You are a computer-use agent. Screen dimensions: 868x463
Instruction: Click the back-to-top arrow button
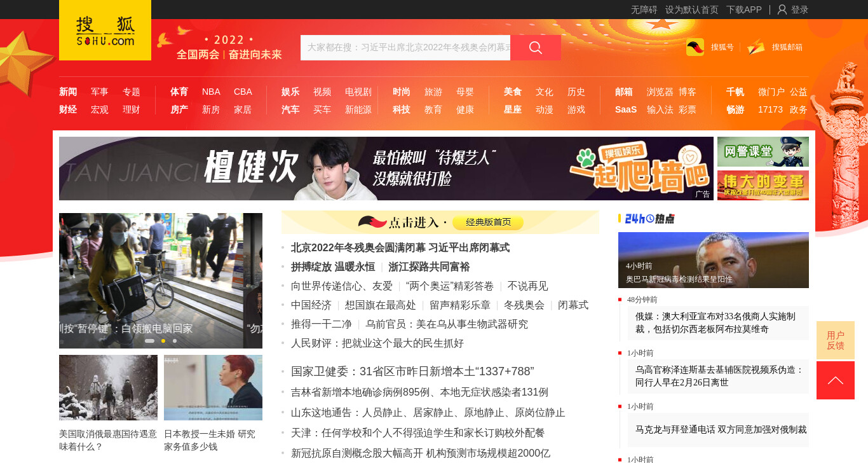836,380
